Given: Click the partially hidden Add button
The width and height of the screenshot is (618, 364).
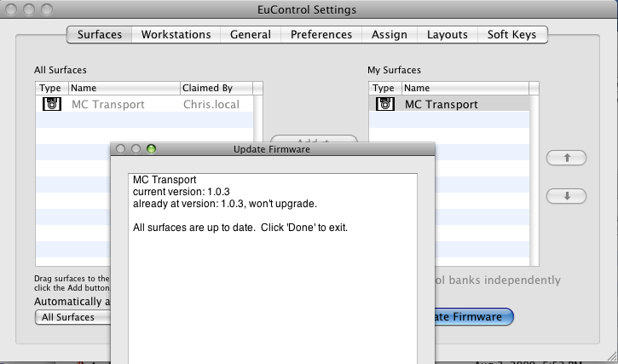Looking at the screenshot, I should [x=314, y=139].
